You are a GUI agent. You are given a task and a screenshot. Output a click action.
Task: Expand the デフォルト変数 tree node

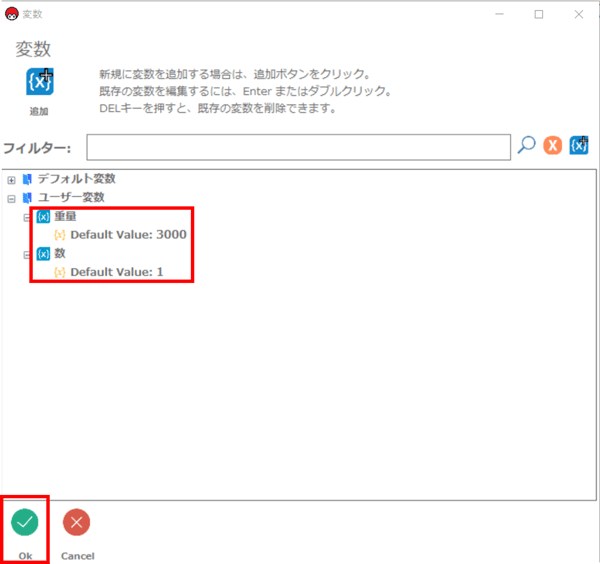click(x=11, y=180)
